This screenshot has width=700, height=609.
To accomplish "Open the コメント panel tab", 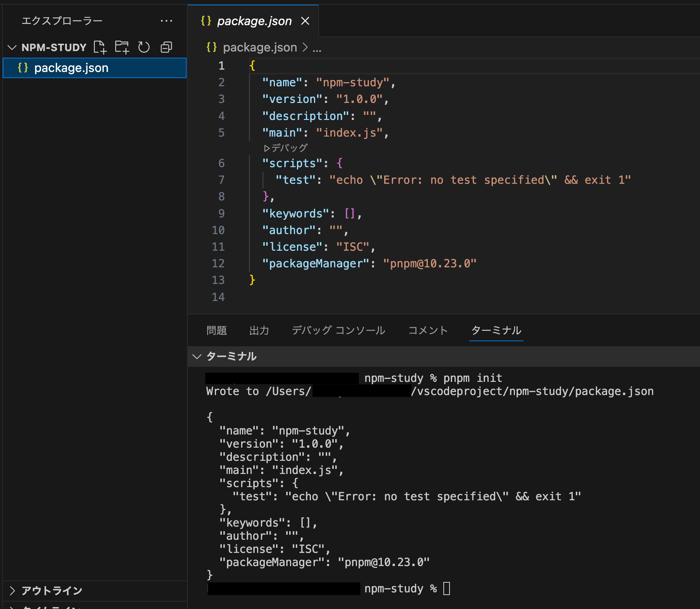I will pos(428,330).
